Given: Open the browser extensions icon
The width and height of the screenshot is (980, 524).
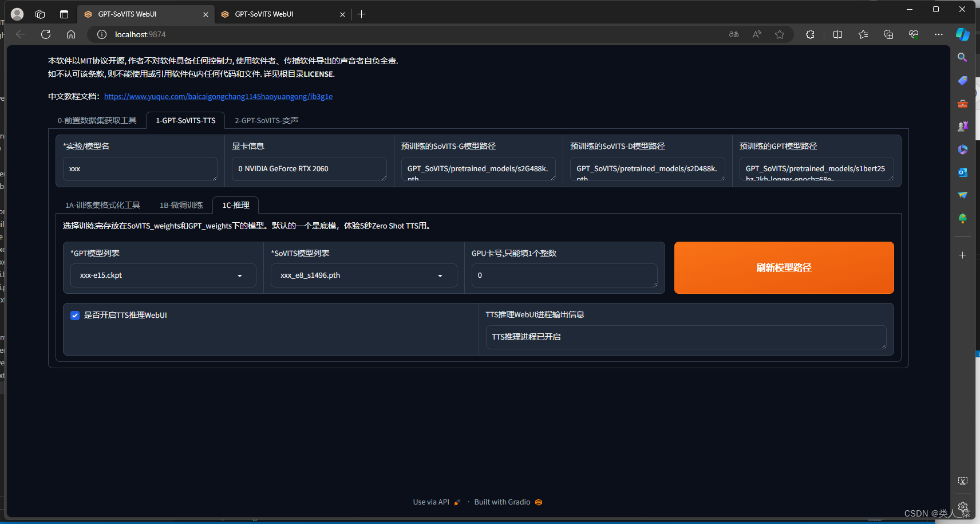Looking at the screenshot, I should click(810, 34).
